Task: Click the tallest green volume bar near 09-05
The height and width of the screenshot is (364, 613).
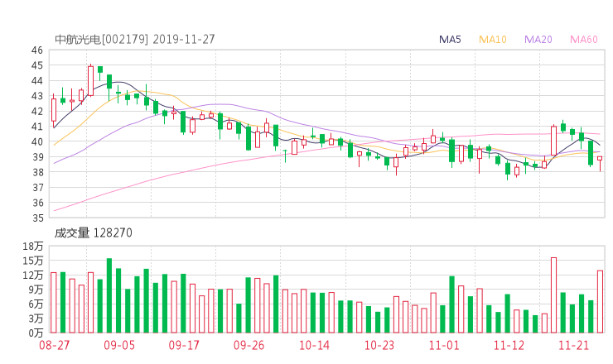Action: click(109, 295)
